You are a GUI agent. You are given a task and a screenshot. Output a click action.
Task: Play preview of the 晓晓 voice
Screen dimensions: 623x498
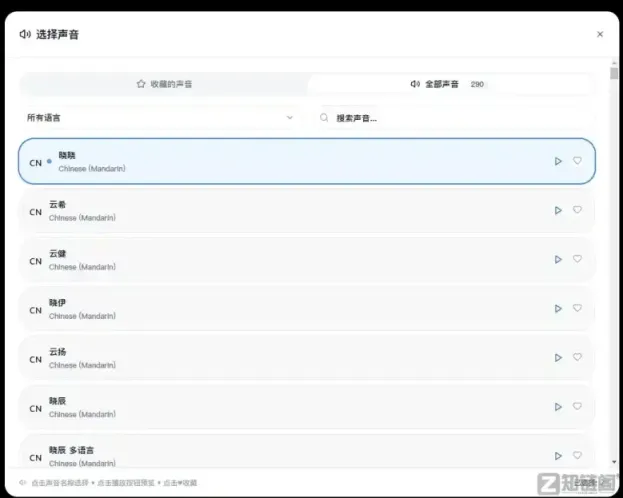558,161
